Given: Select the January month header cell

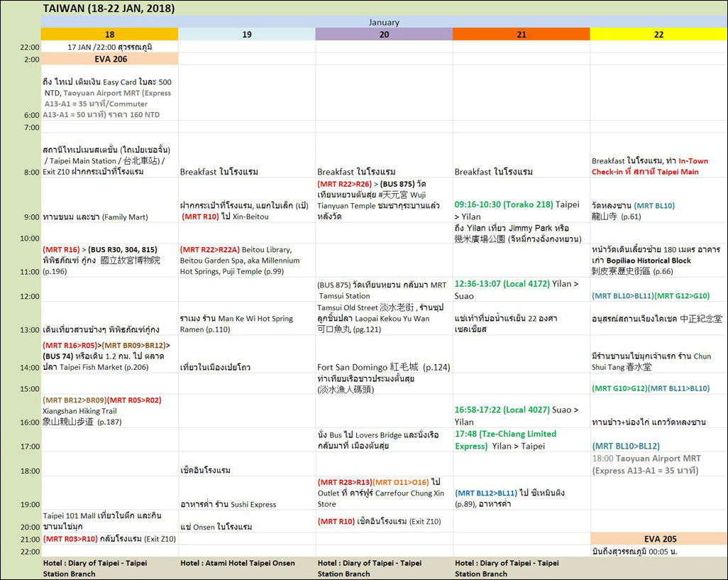Looking at the screenshot, I should (x=383, y=22).
